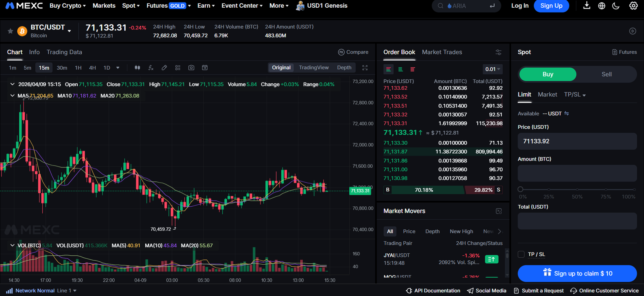Switch to the Info tab

pos(34,52)
